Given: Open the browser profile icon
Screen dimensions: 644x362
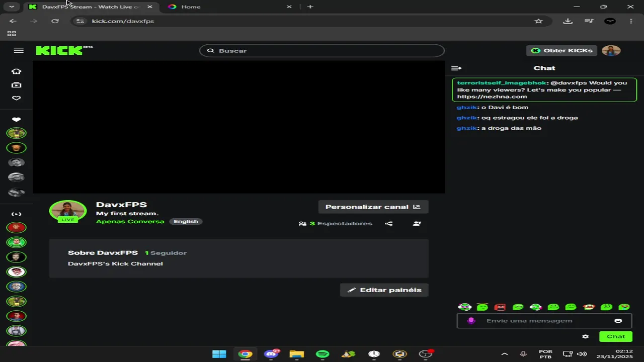Looking at the screenshot, I should [x=610, y=21].
